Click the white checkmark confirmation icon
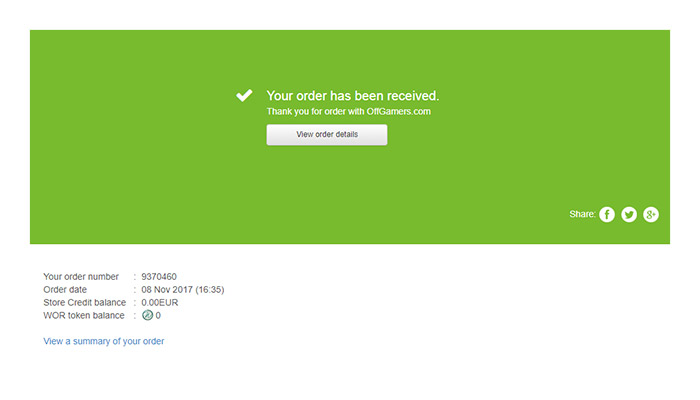The width and height of the screenshot is (700, 400). [x=244, y=96]
